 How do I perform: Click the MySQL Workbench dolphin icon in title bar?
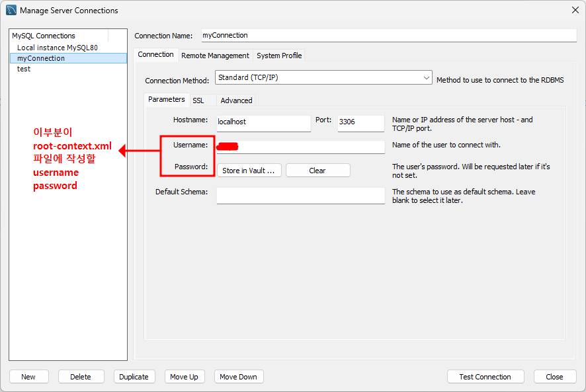point(11,10)
